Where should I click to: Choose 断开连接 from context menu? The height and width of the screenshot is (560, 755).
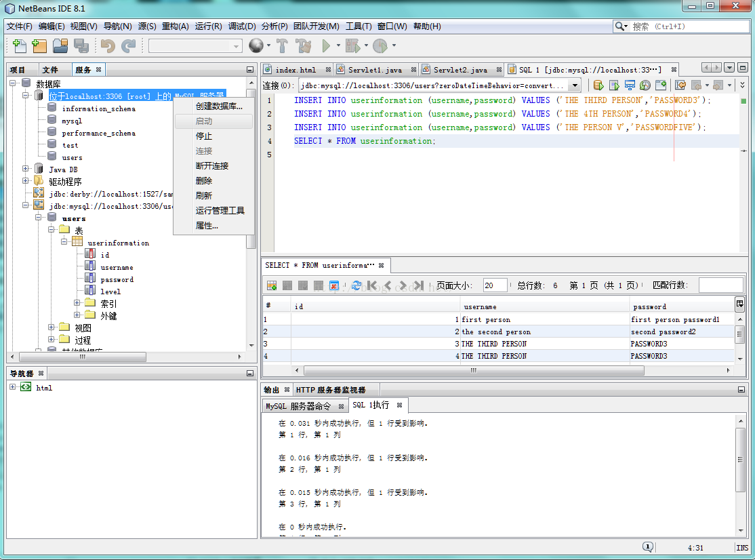coord(212,165)
